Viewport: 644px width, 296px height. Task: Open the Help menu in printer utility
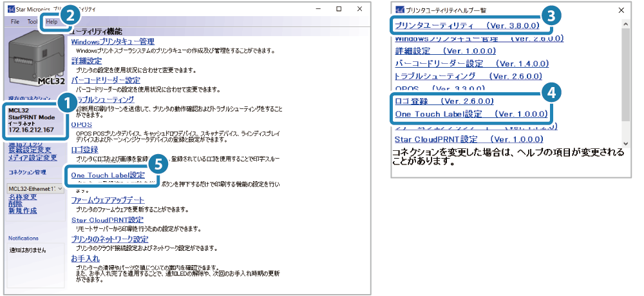(x=52, y=21)
